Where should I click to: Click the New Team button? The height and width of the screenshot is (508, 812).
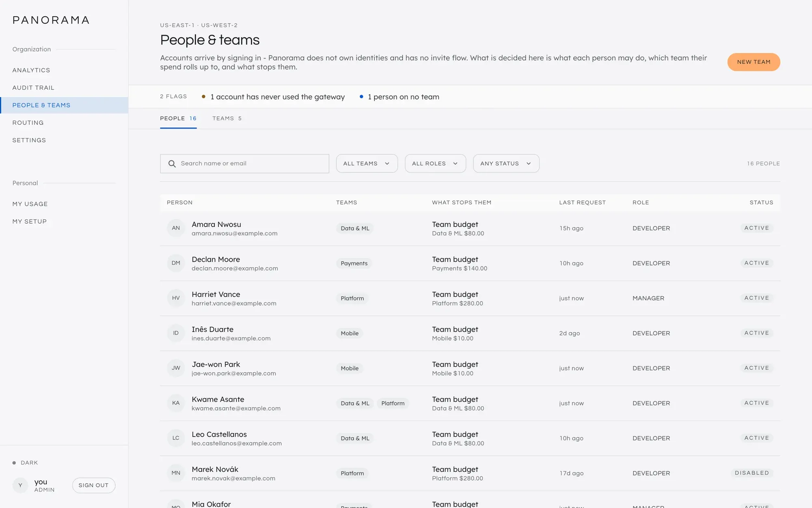pyautogui.click(x=754, y=62)
